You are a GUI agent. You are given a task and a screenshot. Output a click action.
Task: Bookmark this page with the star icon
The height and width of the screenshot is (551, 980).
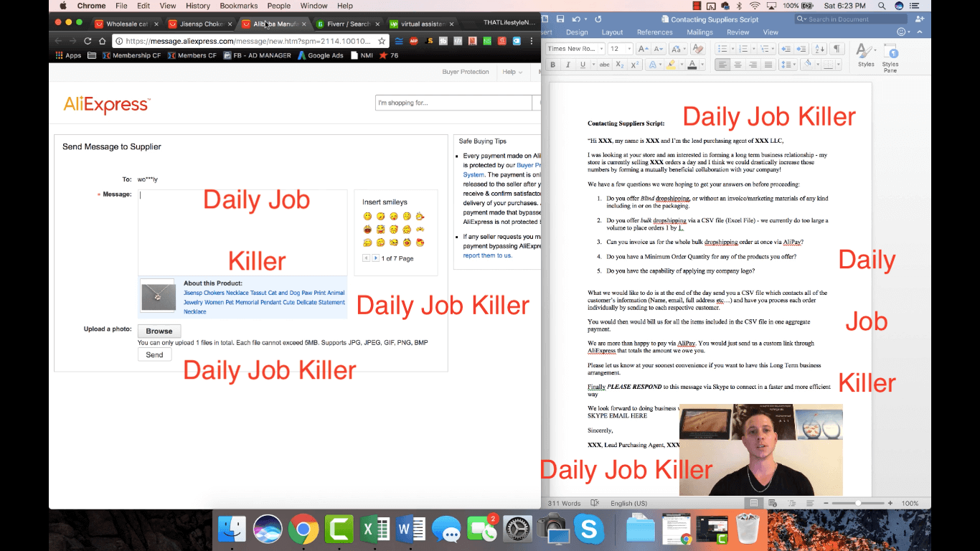382,41
